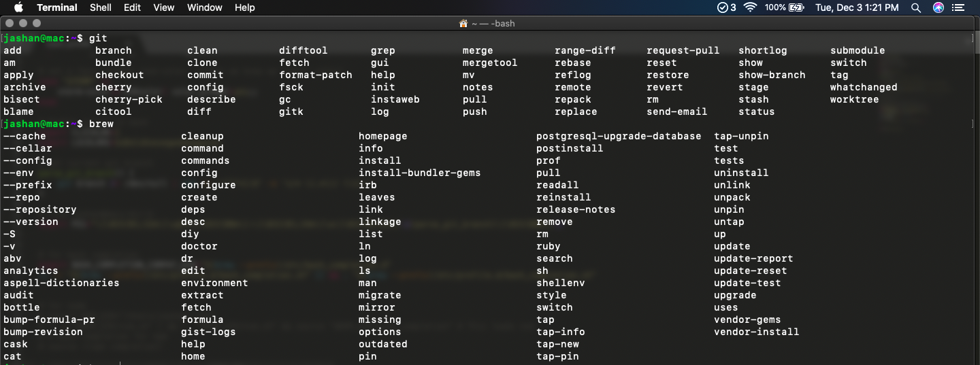Screen dimensions: 980x365
Task: Zoom the Terminal window with green button
Action: point(37,23)
